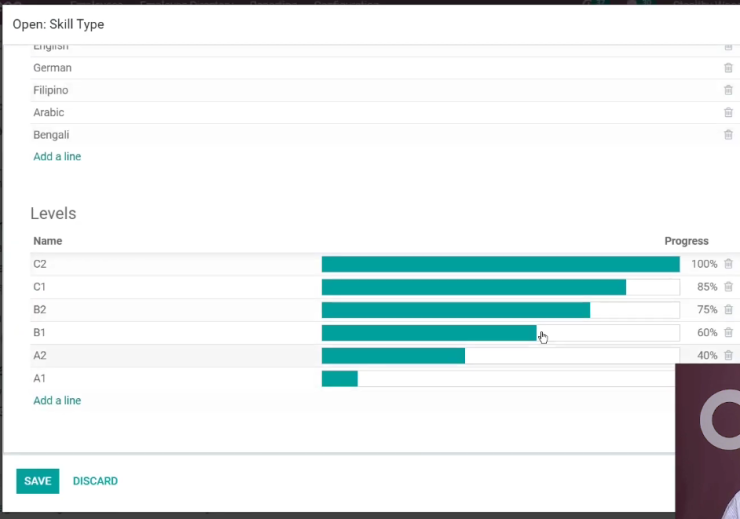Click the A1 progress bar
740x519 pixels.
point(498,378)
